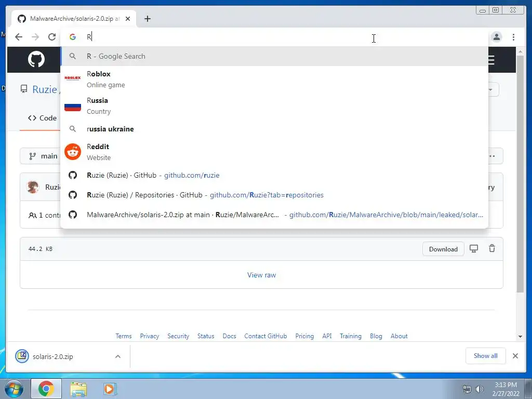Image resolution: width=532 pixels, height=399 pixels.
Task: Open file with GitHub Desktop icon
Action: [x=474, y=248]
